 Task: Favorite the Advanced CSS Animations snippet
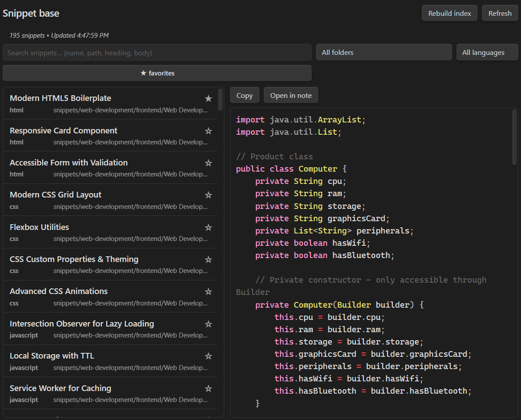coord(208,292)
